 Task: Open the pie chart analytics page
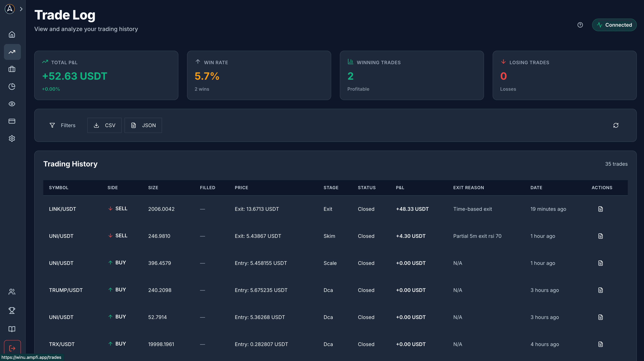click(x=12, y=87)
